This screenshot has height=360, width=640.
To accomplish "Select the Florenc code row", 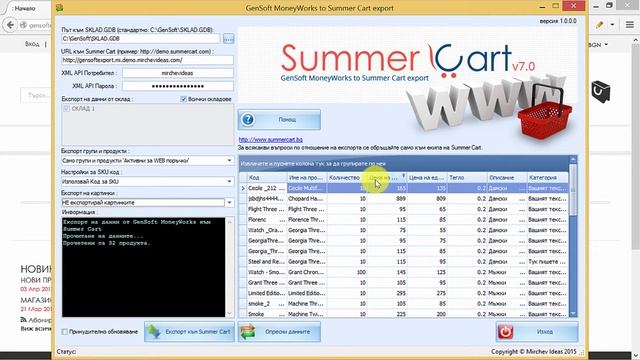I will (267, 220).
